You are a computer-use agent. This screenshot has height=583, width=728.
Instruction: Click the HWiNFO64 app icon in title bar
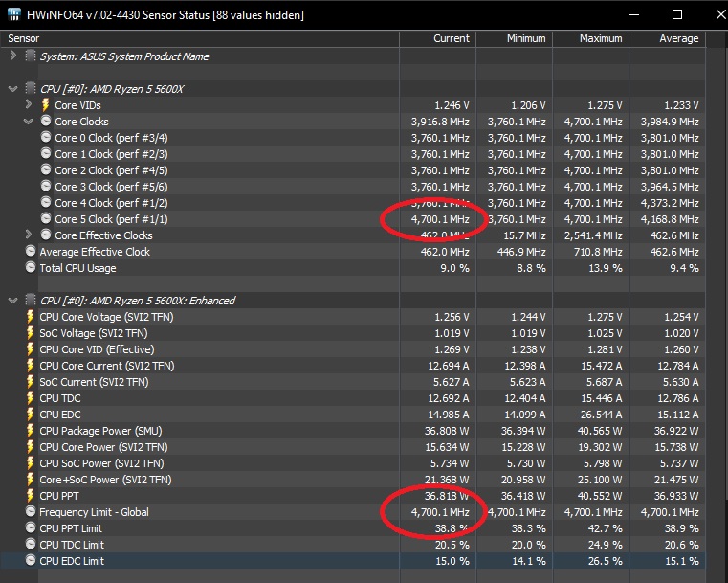tap(14, 14)
